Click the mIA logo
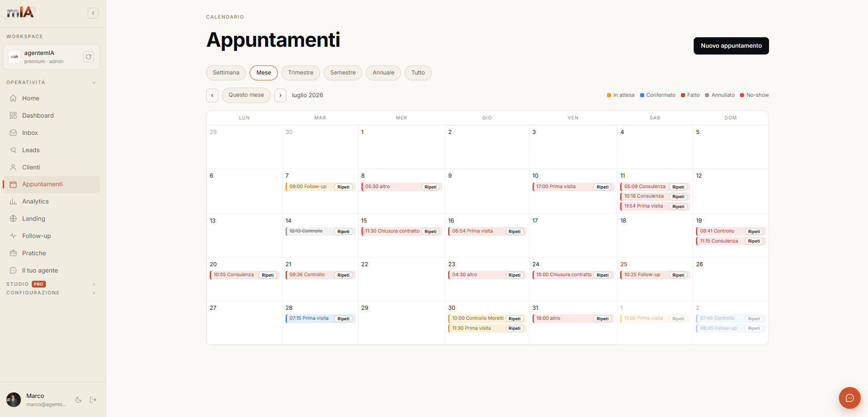The image size is (868, 417). coord(20,13)
